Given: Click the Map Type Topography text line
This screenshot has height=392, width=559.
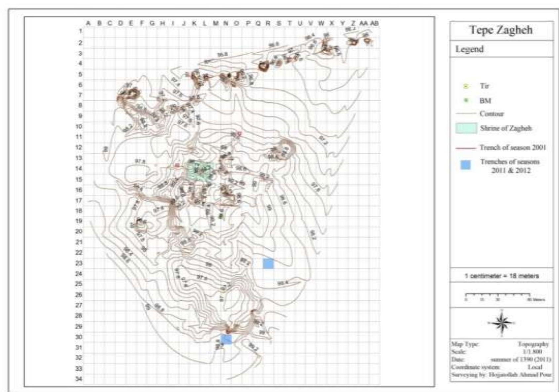Looking at the screenshot, I should point(500,344).
